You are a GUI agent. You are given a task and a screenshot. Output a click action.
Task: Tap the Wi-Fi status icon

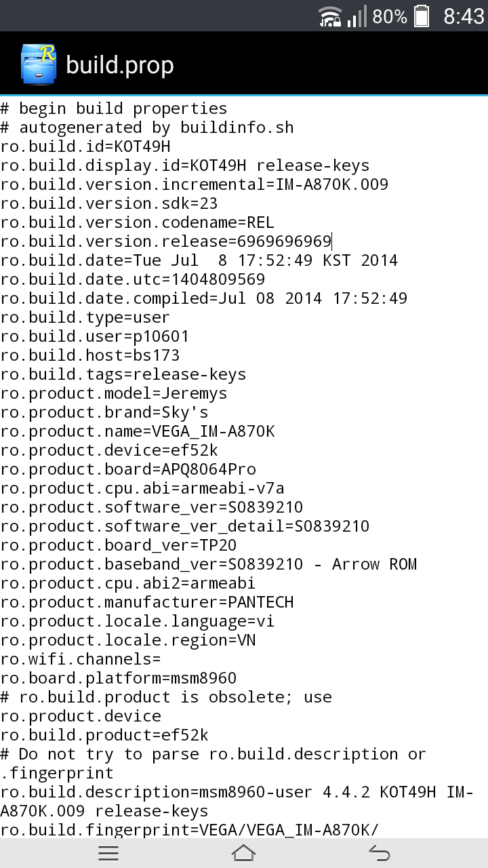coord(330,16)
